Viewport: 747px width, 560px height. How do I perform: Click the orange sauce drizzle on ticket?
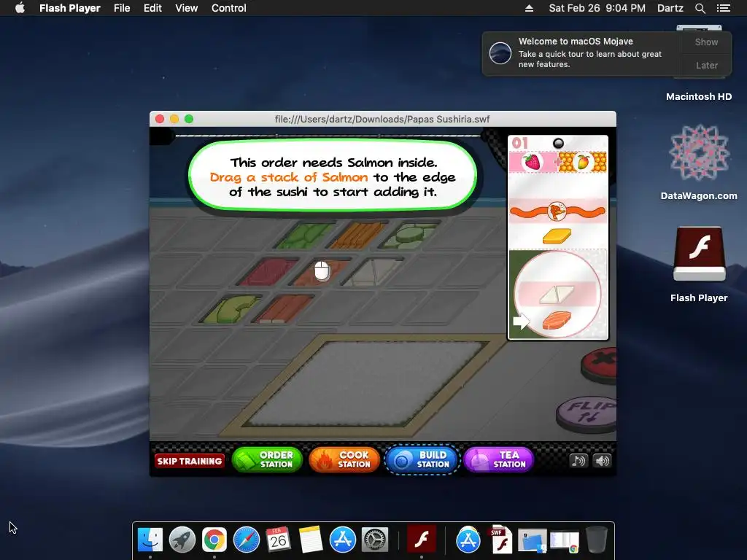(557, 211)
